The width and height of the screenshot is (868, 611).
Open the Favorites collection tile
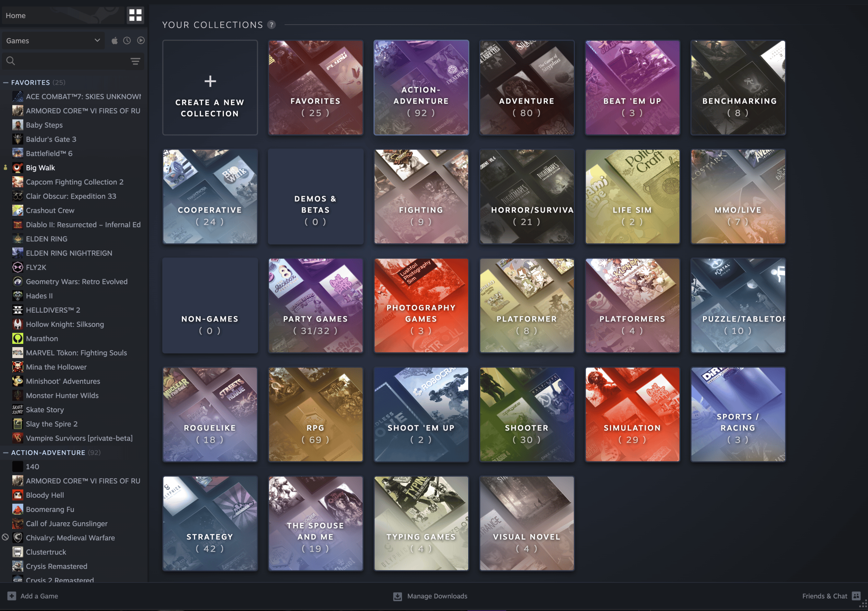coord(316,87)
